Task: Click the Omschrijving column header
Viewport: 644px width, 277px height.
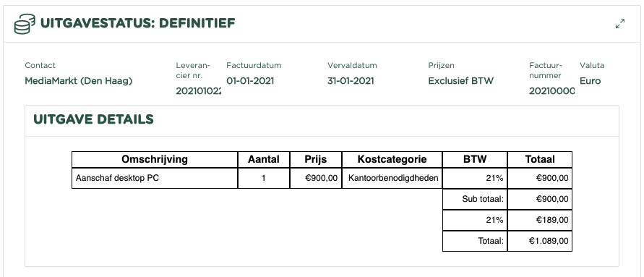Action: 155,159
